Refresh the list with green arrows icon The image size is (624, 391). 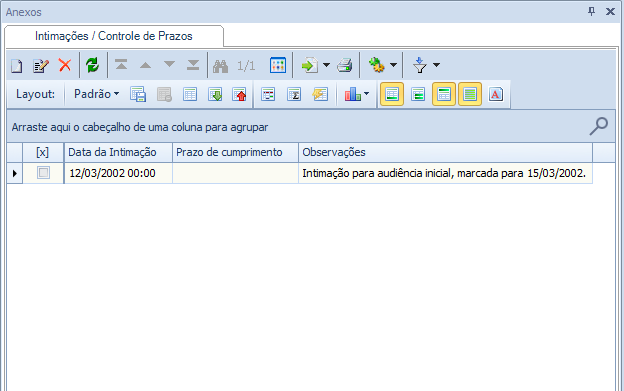coord(93,65)
